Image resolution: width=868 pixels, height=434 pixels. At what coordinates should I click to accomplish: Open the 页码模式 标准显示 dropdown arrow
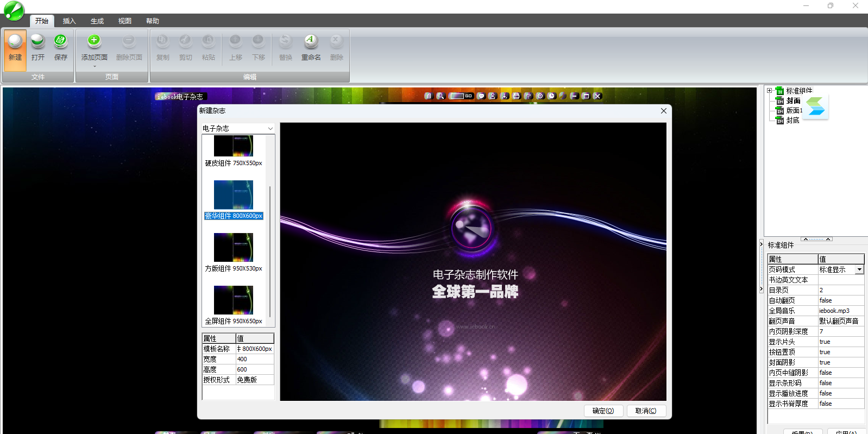(859, 270)
